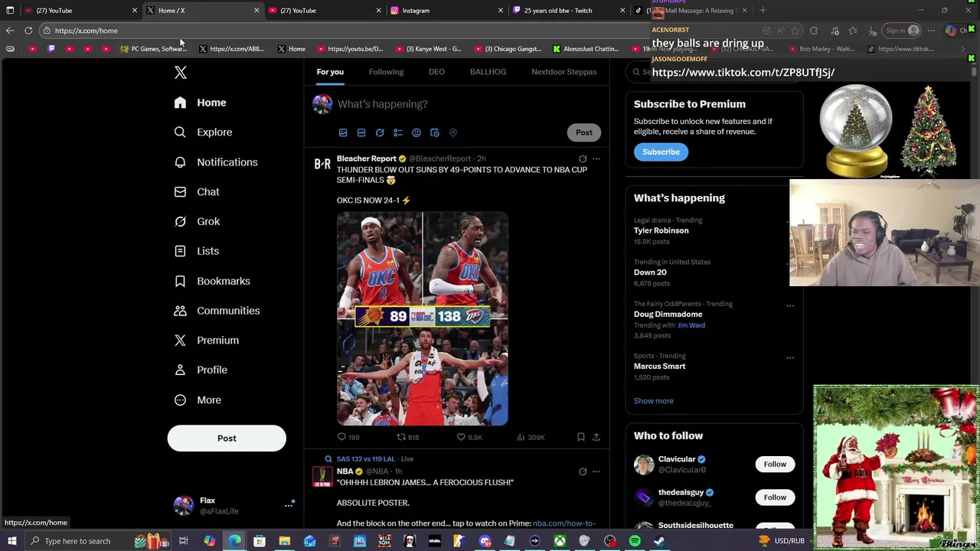Select the For you tab
Viewport: 980px width, 551px height.
pos(330,72)
